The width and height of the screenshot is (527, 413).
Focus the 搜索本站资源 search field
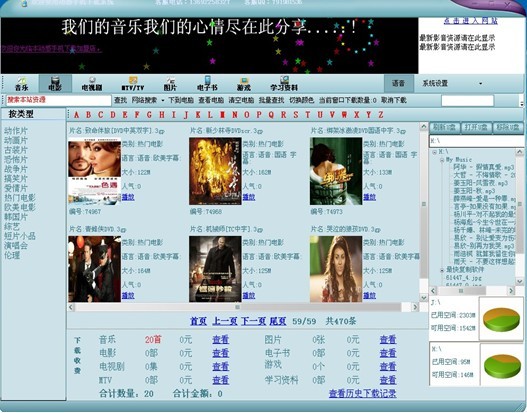pyautogui.click(x=58, y=100)
